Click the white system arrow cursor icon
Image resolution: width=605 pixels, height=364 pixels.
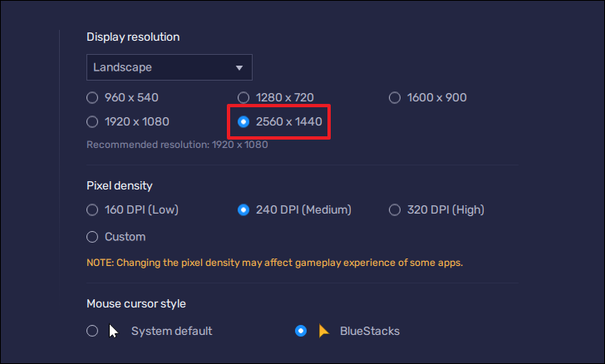pos(113,332)
